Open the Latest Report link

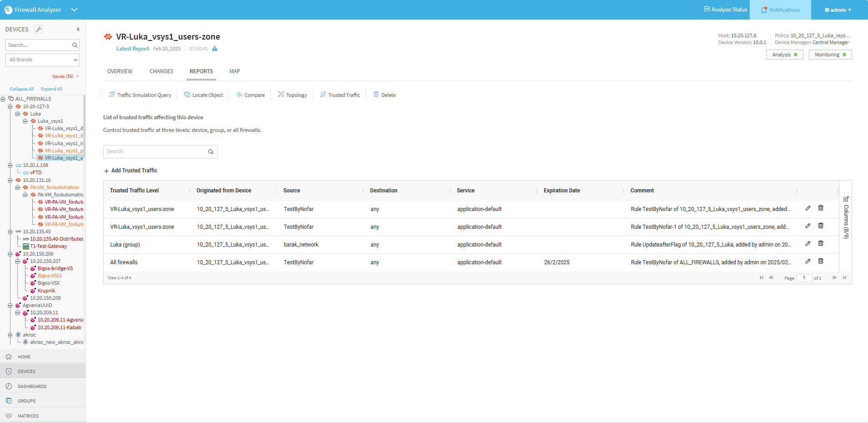click(x=132, y=49)
